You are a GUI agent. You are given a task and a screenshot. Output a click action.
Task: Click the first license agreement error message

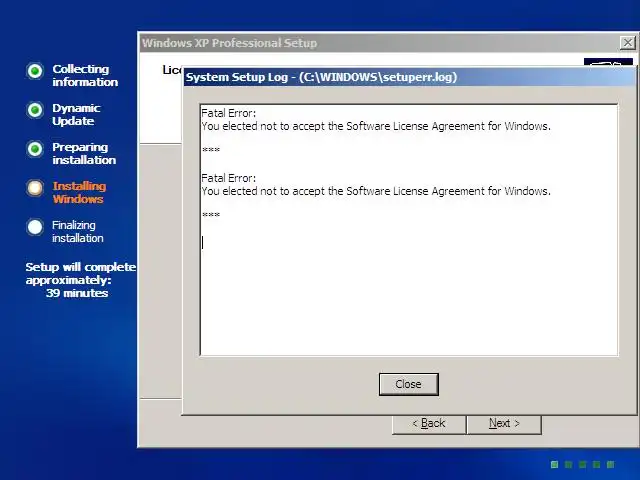(376, 126)
